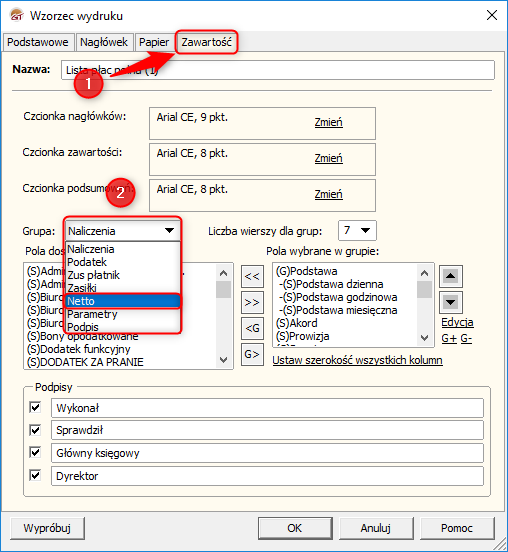Pick Zus płatnik in Grupa list
Image resolution: width=508 pixels, height=552 pixels.
tap(123, 275)
